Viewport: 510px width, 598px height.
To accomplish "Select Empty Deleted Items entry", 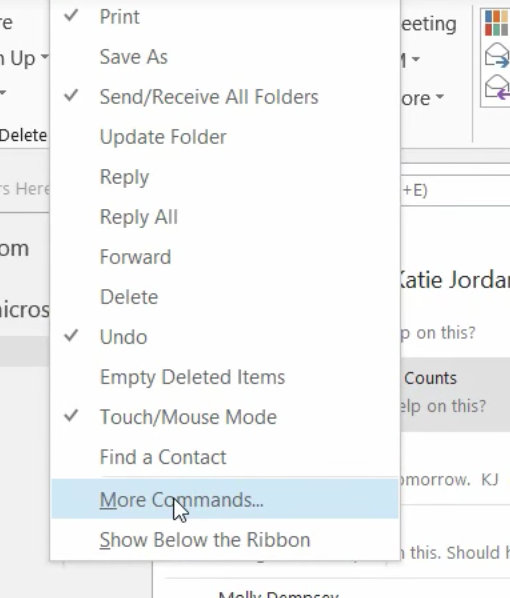I will (x=225, y=377).
